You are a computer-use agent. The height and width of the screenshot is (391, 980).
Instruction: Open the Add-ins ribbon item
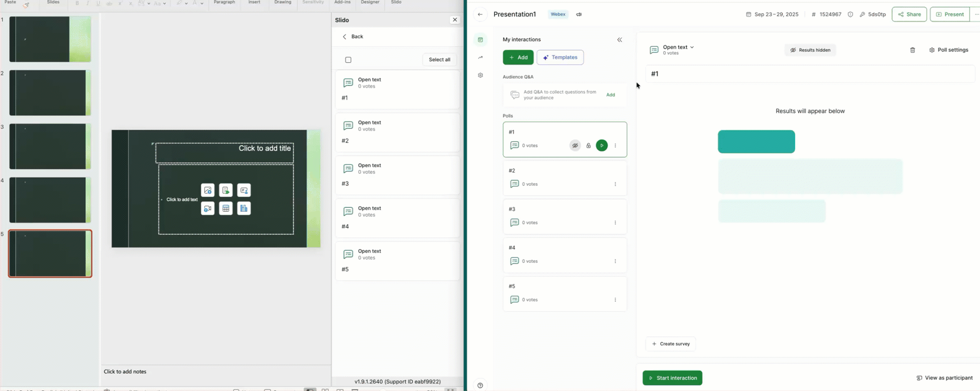pos(342,3)
